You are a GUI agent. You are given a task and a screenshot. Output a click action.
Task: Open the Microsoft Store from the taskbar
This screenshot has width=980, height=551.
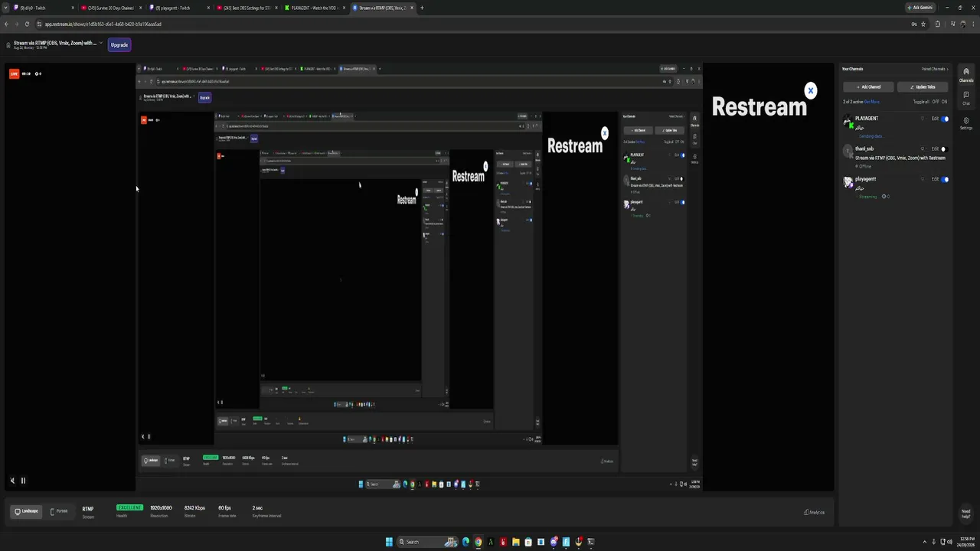point(528,542)
